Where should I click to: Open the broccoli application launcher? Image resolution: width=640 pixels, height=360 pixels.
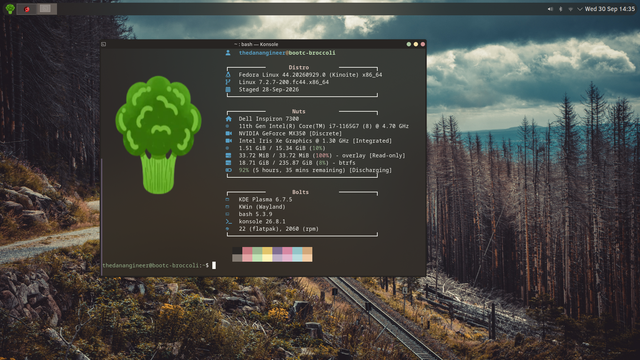point(10,9)
